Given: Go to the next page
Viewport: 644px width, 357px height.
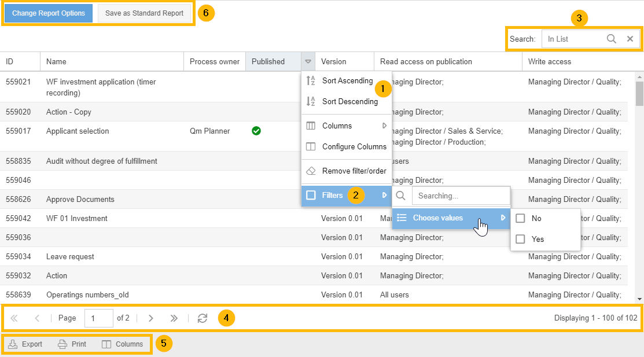Looking at the screenshot, I should [x=151, y=318].
